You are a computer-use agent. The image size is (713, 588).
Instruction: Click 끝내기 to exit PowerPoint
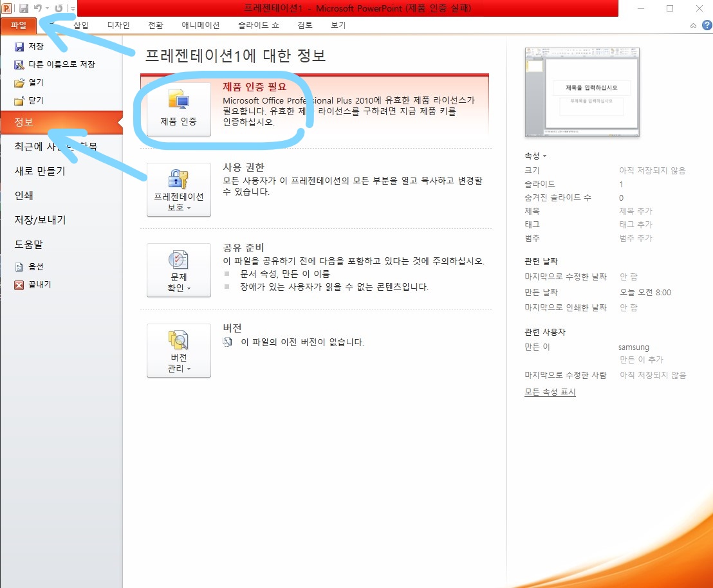(x=33, y=285)
